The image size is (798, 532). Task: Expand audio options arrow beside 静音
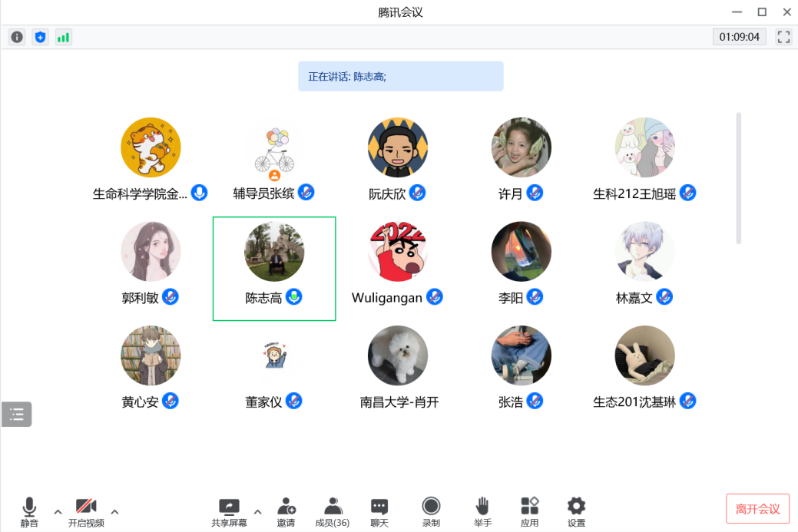[58, 511]
